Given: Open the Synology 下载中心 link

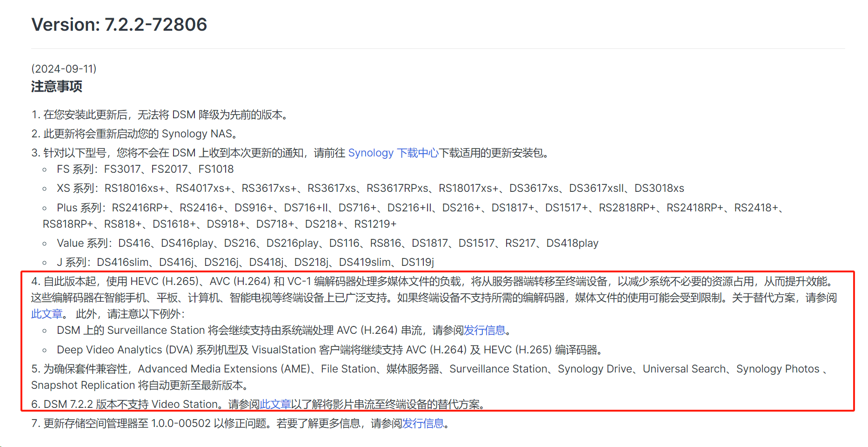Looking at the screenshot, I should [x=393, y=153].
